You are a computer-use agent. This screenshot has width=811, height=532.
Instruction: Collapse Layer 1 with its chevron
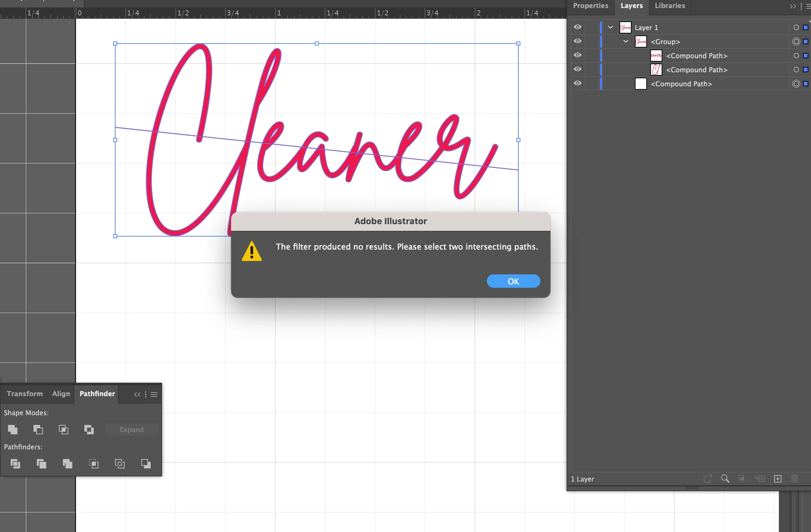click(610, 27)
